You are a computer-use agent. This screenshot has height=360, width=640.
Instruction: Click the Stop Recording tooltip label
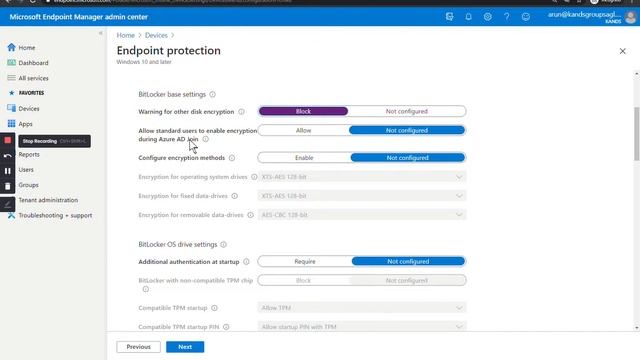tap(54, 141)
